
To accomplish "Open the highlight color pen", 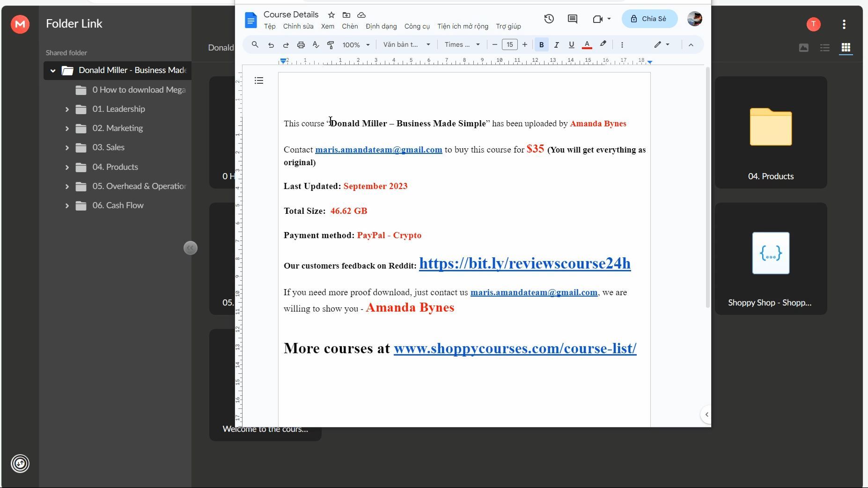I will click(x=603, y=44).
